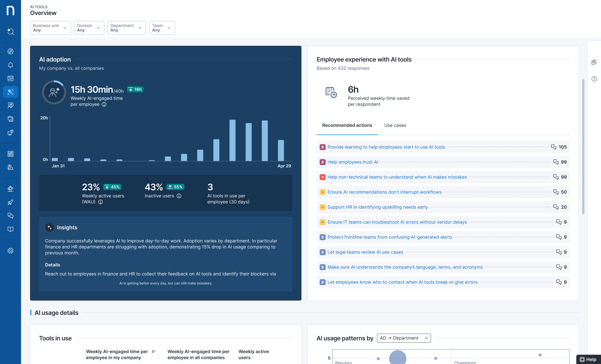Open the rocket icon in sidebar
This screenshot has width=601, height=364.
(x=10, y=202)
